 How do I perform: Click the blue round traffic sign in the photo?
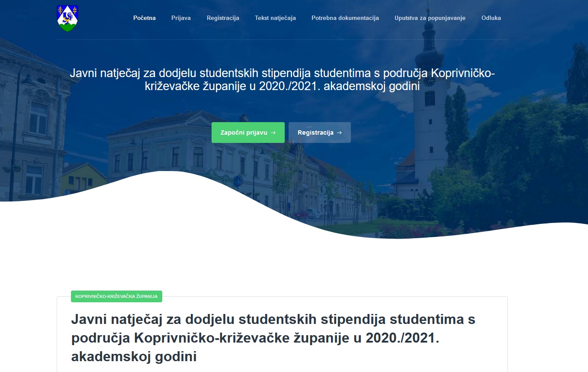[x=237, y=181]
